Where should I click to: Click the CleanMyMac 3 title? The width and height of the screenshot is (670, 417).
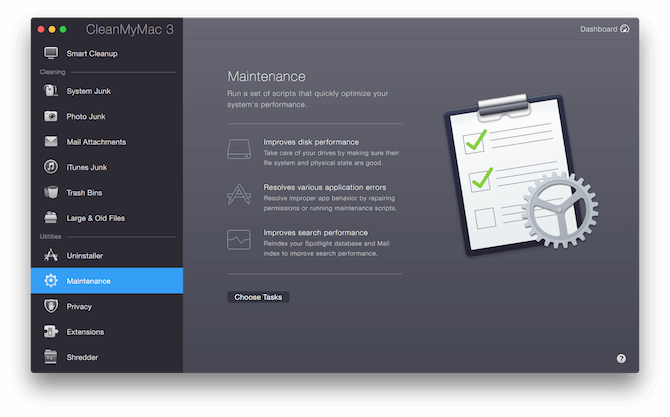click(129, 29)
